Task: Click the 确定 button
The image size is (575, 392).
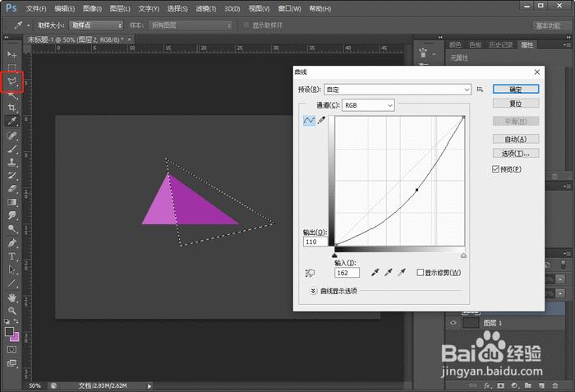Action: (516, 90)
